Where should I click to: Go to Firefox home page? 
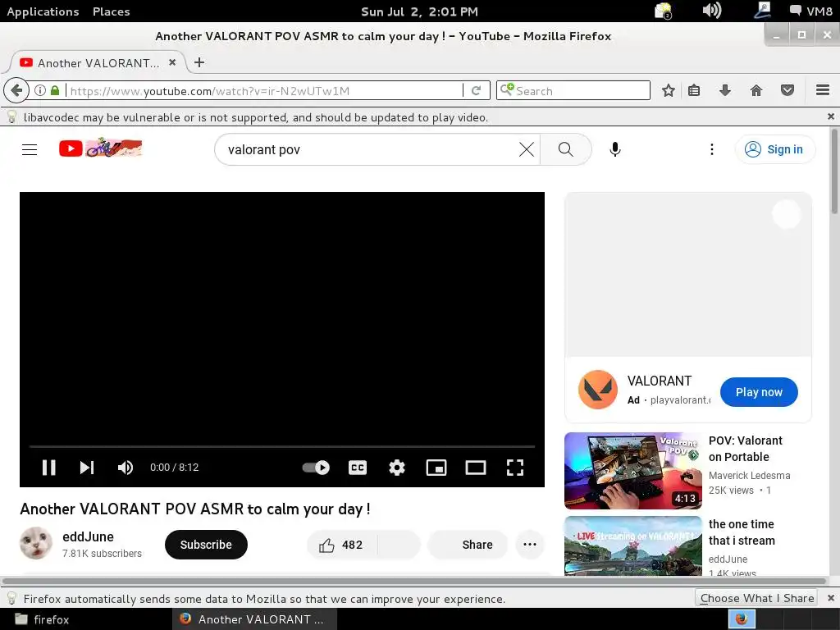coord(756,90)
